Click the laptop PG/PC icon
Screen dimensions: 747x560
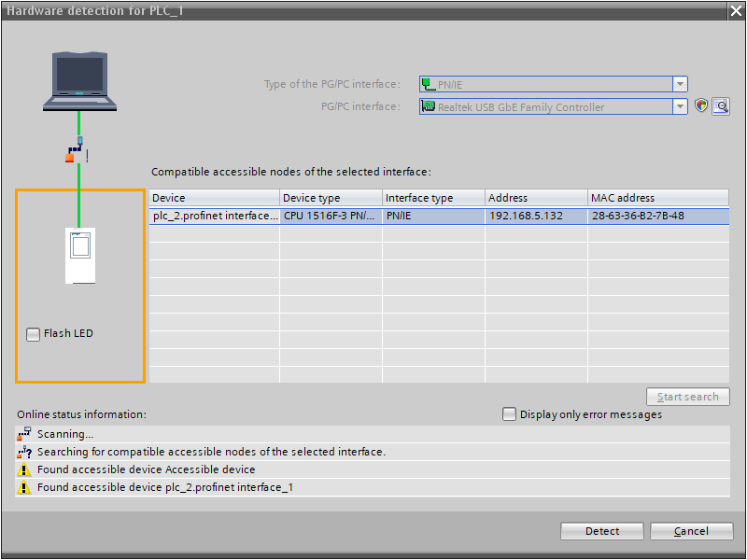click(x=79, y=81)
